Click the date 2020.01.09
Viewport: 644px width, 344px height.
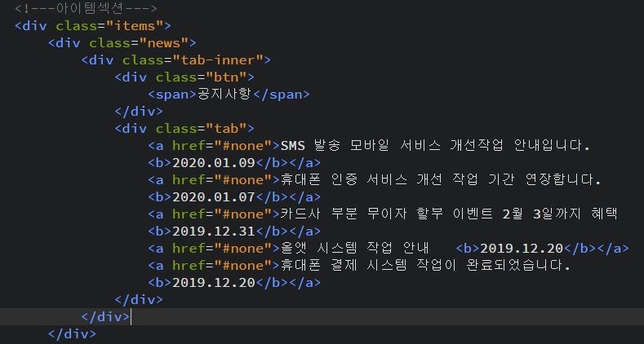click(214, 163)
